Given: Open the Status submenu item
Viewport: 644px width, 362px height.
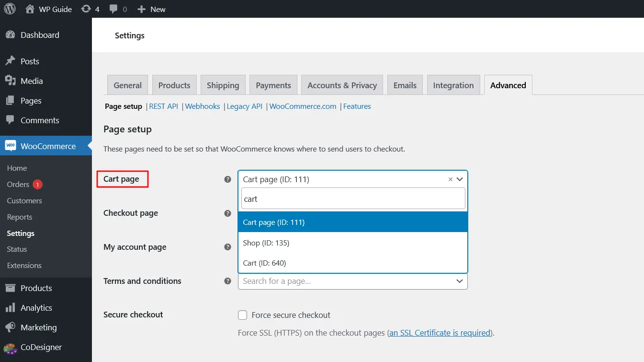Looking at the screenshot, I should (17, 249).
